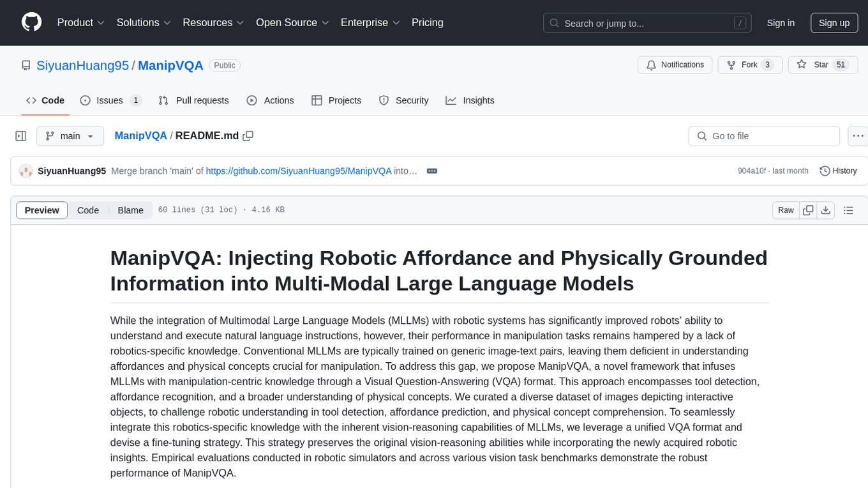This screenshot has width=868, height=488.
Task: Expand the commit message details ellipsis
Action: click(432, 171)
